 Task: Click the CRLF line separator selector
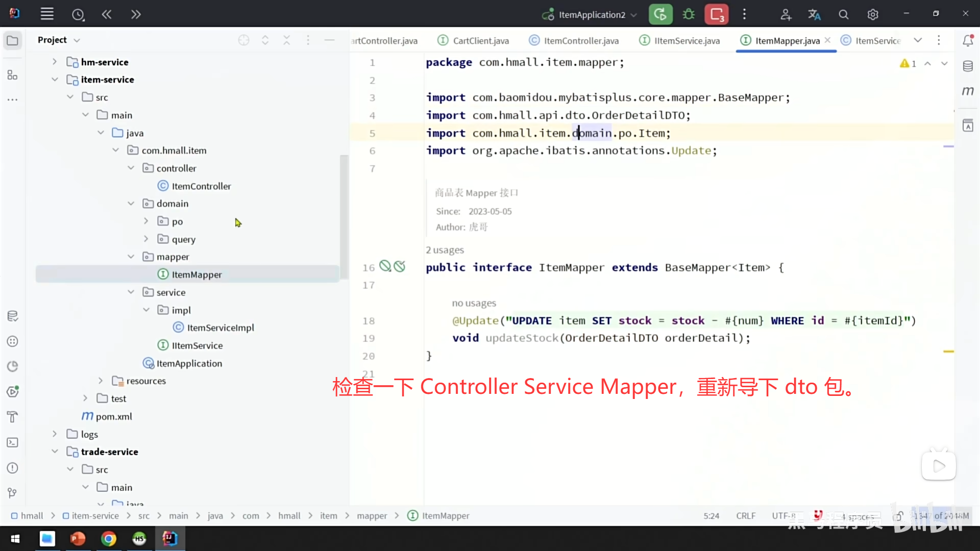pos(745,516)
